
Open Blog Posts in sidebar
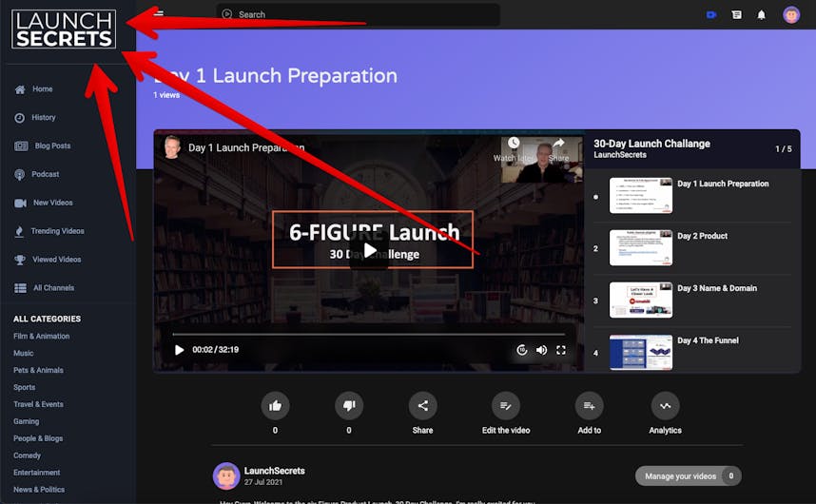coord(42,146)
